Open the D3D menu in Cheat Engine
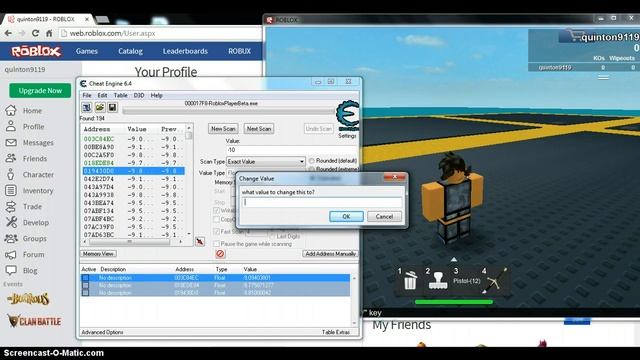This screenshot has height=360, width=640. (139, 95)
